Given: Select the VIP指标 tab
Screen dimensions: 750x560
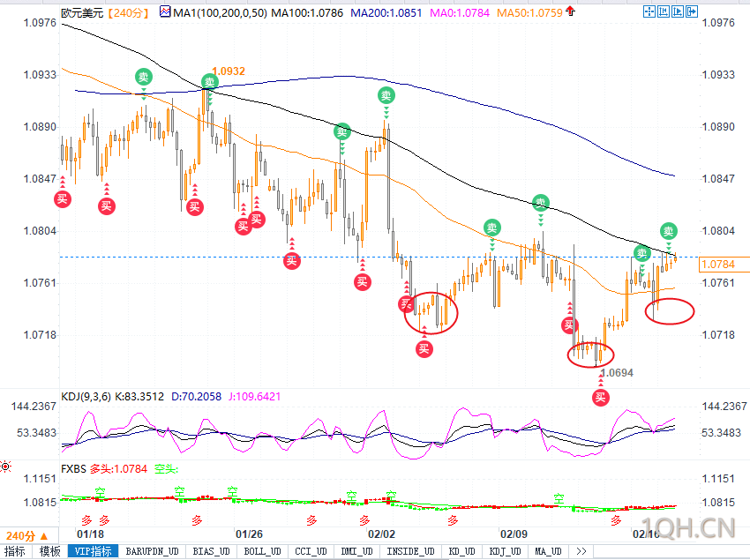Looking at the screenshot, I should (94, 551).
